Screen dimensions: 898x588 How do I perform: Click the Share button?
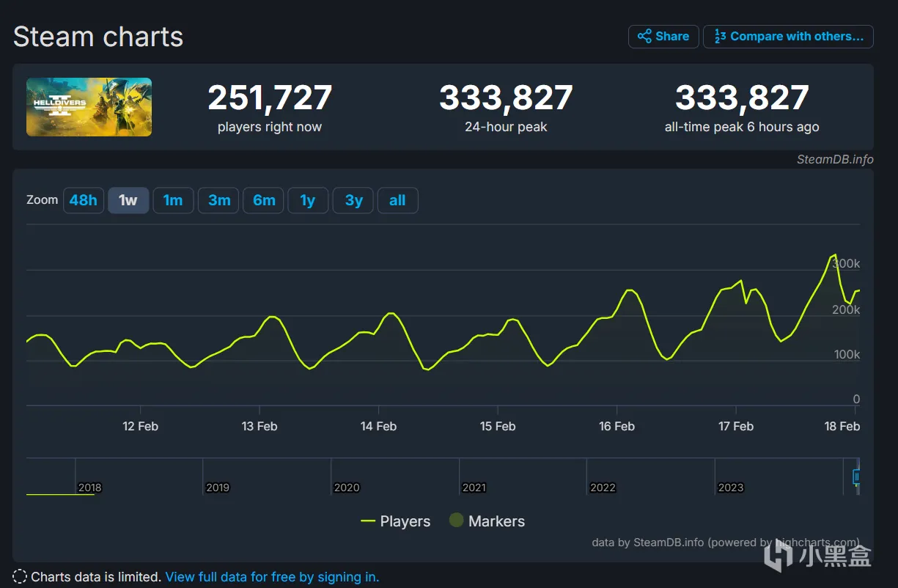point(662,37)
